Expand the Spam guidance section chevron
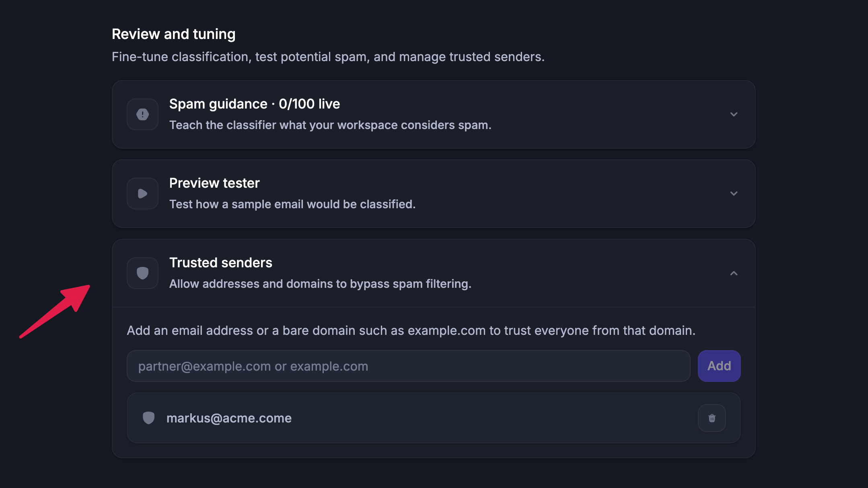 point(734,115)
